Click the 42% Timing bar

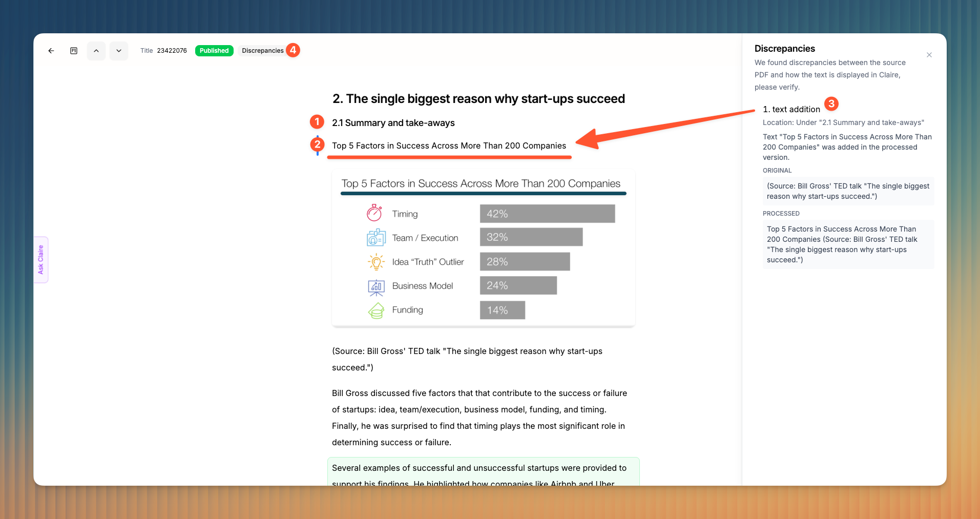(547, 214)
